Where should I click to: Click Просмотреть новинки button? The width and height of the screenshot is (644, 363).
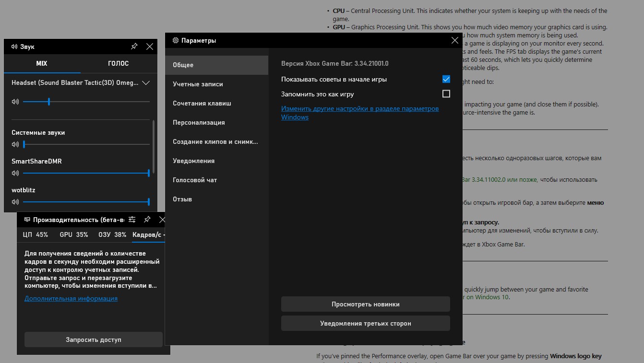pyautogui.click(x=366, y=304)
